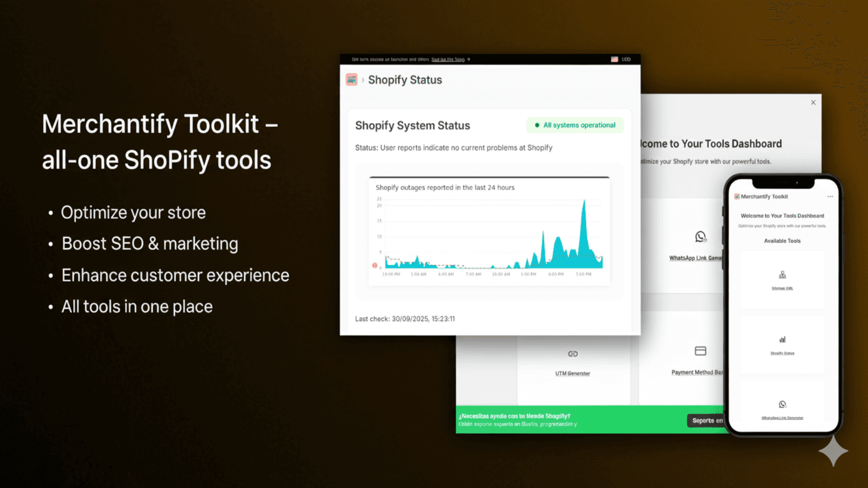Viewport: 868px width, 488px height.
Task: Tap the WhatsApp Link Generator icon on phone
Action: point(782,404)
